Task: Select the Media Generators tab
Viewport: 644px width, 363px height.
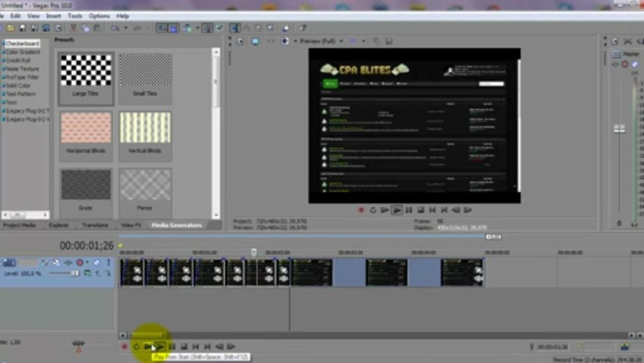Action: pyautogui.click(x=176, y=225)
